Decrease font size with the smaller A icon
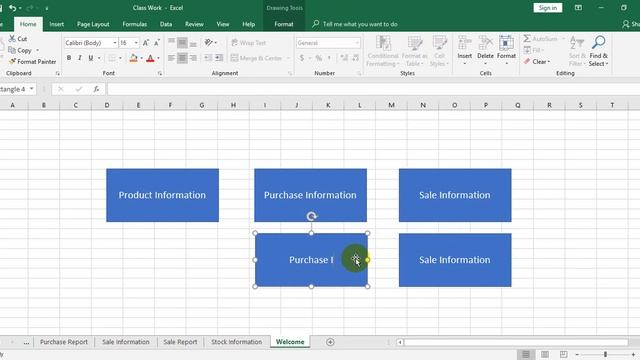The height and width of the screenshot is (360, 640). [157, 43]
